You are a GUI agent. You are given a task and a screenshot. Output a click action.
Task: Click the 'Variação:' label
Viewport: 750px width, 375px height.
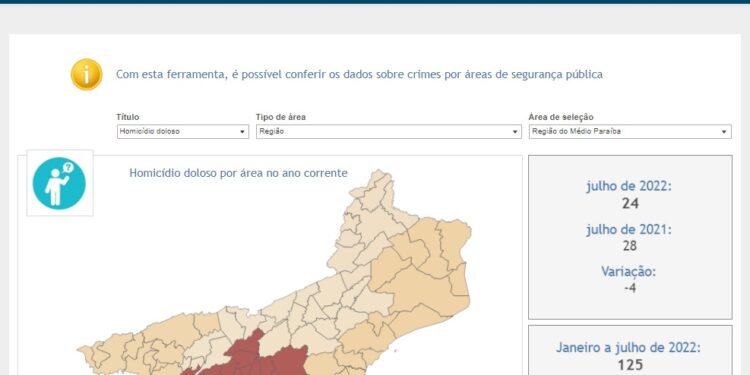coord(629,272)
